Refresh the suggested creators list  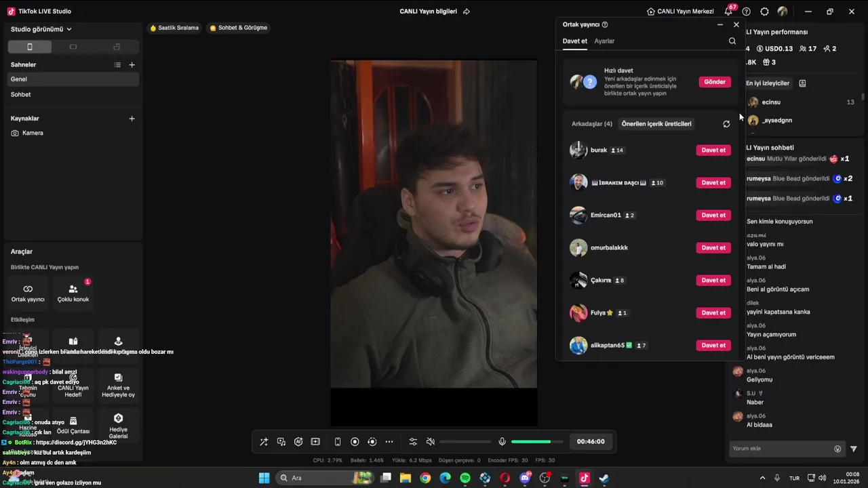coord(726,124)
